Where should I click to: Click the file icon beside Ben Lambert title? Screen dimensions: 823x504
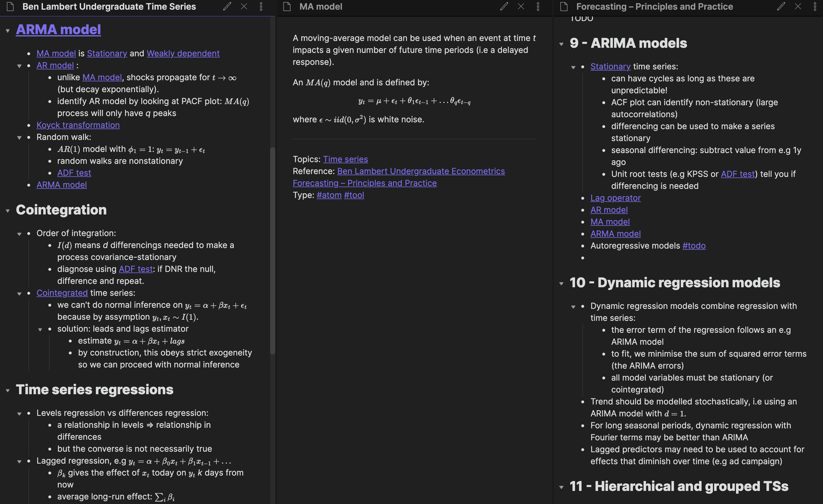pyautogui.click(x=10, y=6)
